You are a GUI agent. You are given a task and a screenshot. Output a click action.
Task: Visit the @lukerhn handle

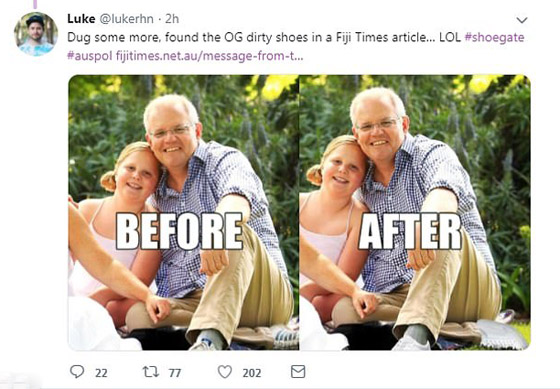(126, 19)
